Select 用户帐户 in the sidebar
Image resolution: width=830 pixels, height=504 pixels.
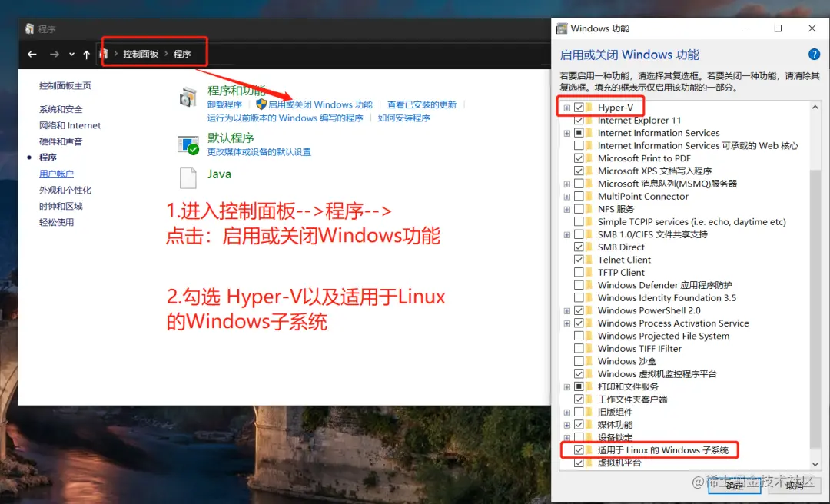(x=57, y=174)
